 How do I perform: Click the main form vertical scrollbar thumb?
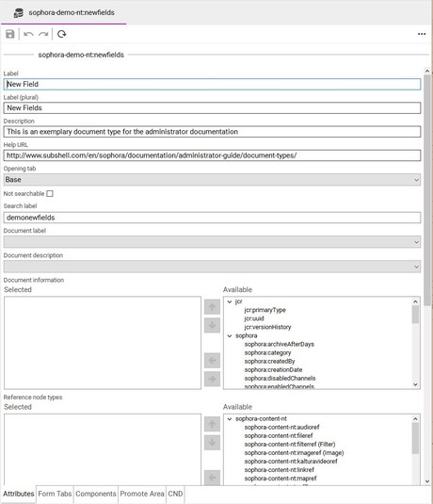427,190
